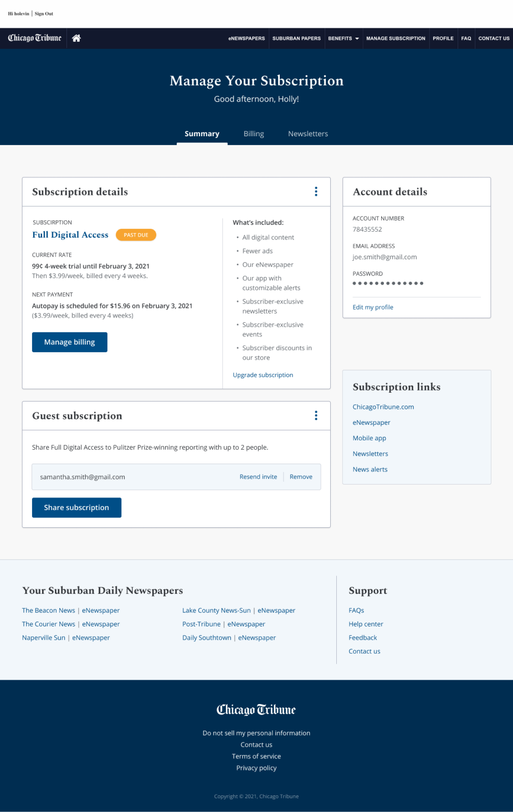Screen dimensions: 513x812
Task: Open the Lake County News-Sun link
Action: click(x=217, y=610)
